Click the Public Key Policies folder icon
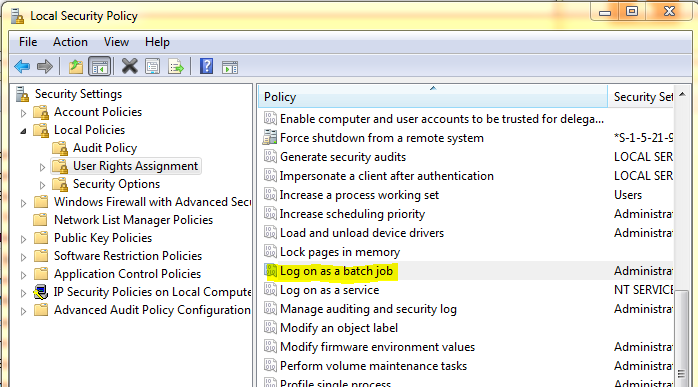Screen dimensions: 698x387 click(41, 238)
